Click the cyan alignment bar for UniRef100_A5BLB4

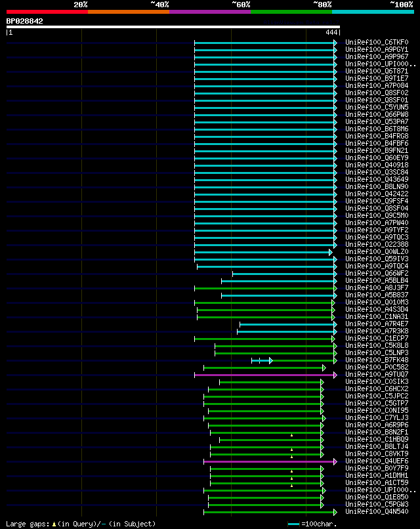278,281
